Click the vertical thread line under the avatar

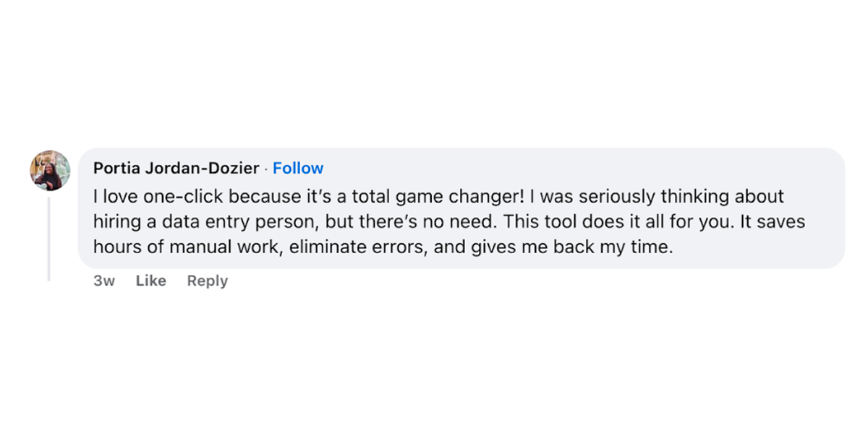[x=49, y=239]
